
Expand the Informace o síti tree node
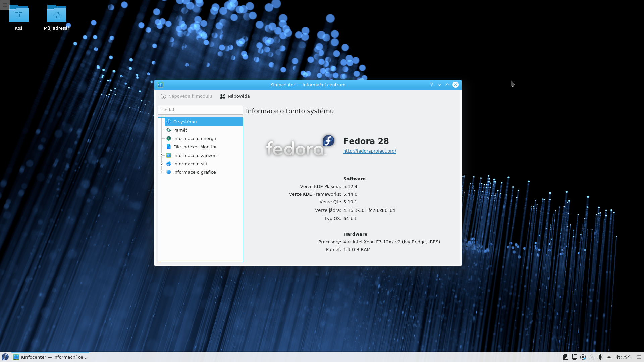pos(162,164)
